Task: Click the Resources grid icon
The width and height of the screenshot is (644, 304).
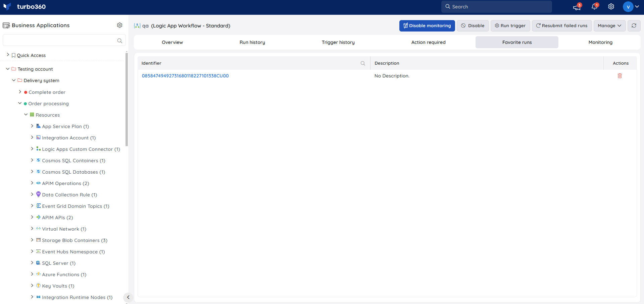Action: (32, 115)
